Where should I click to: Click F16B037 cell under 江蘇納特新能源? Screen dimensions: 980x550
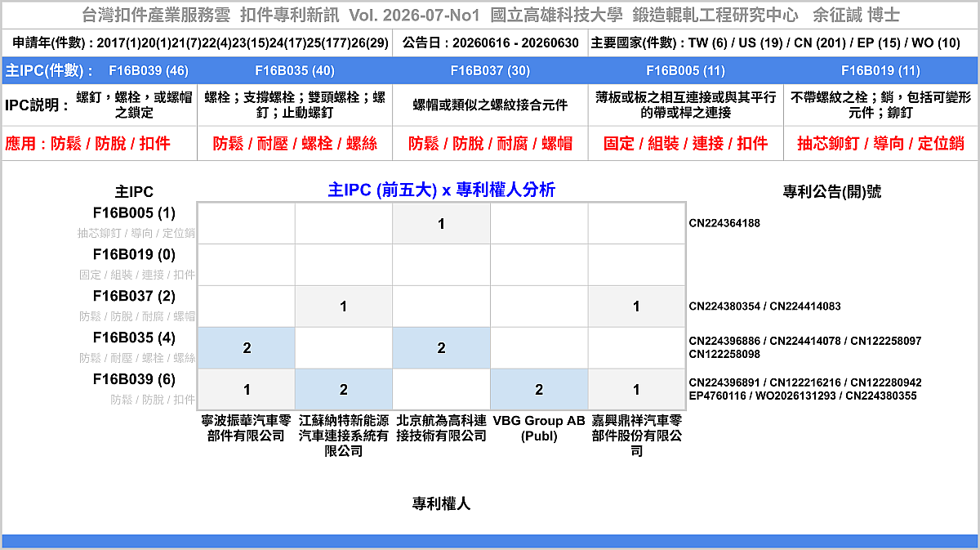(x=344, y=306)
